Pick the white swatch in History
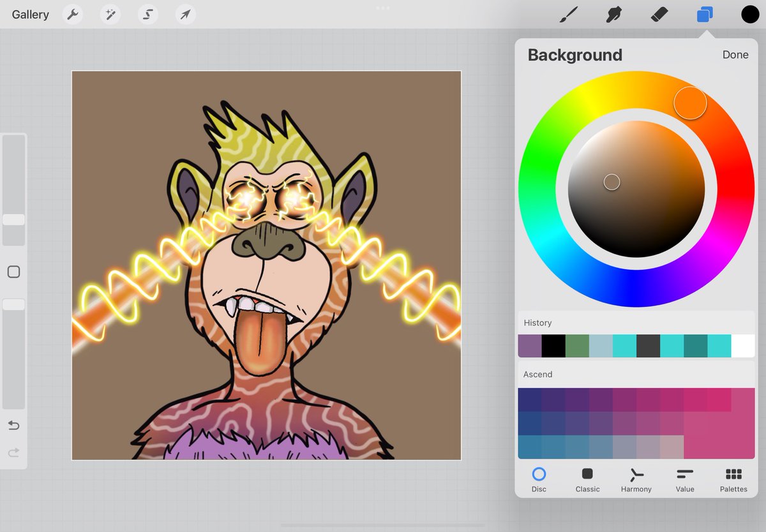This screenshot has height=532, width=766. 743,346
